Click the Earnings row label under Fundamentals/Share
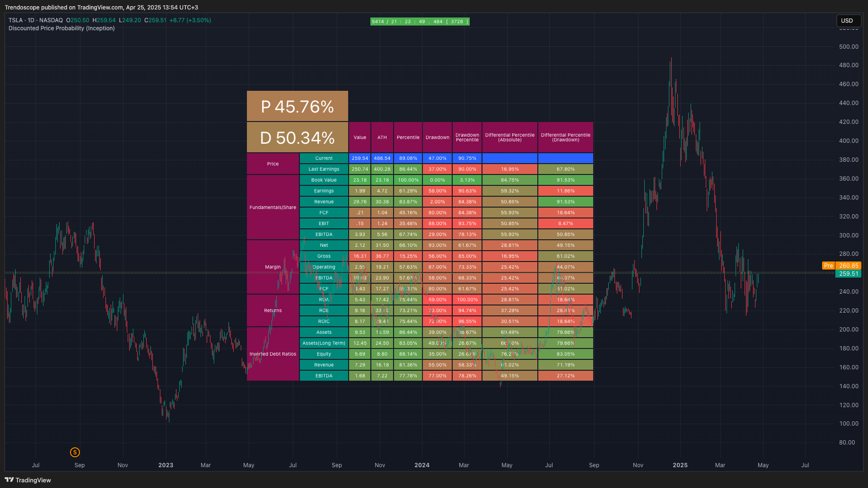Screen dimensions: 868x488 [x=324, y=191]
